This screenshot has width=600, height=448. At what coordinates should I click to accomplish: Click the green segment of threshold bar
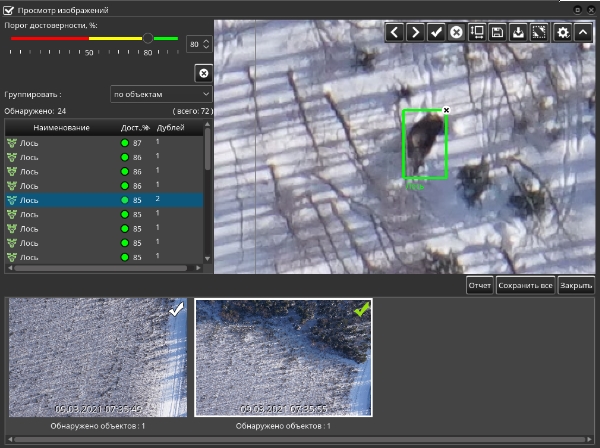point(166,38)
